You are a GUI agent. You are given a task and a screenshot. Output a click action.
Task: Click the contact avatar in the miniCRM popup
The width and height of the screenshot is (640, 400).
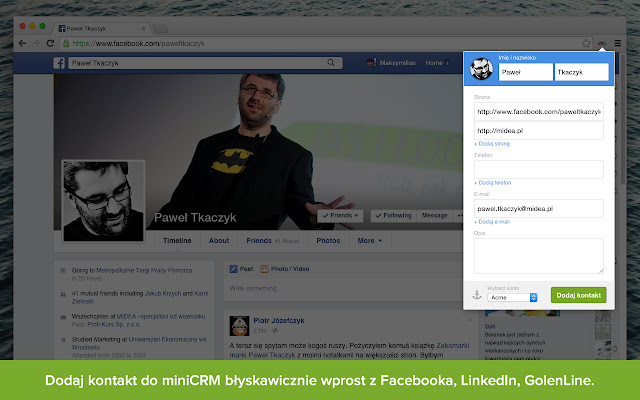481,69
